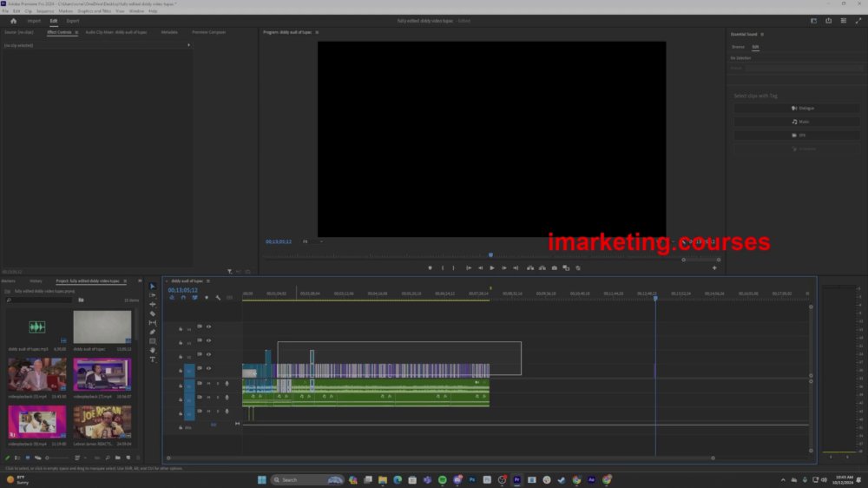Open the Program monitor button editor plus
Viewport: 868px width, 488px height.
[x=714, y=268]
